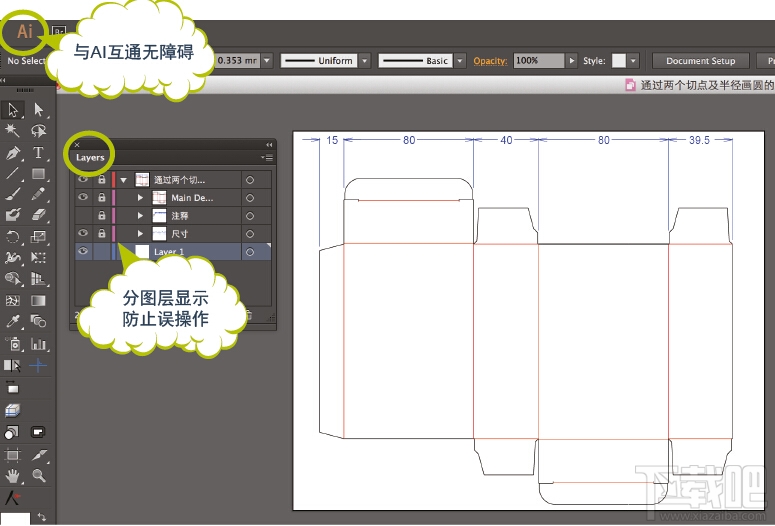Select the Direct Selection tool
This screenshot has height=526, width=775.
[38, 110]
